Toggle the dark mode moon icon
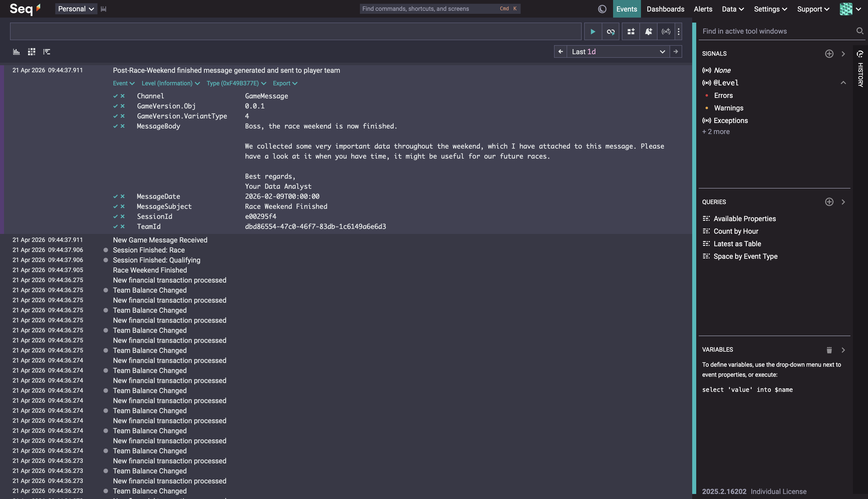Viewport: 868px width, 499px height. 602,9
